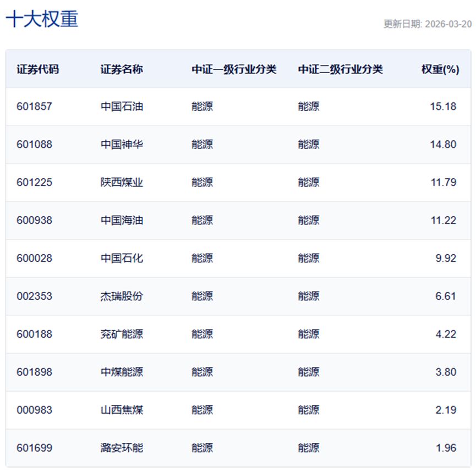This screenshot has height=472, width=476.
Task: Select stock code 600188
Action: (x=34, y=334)
